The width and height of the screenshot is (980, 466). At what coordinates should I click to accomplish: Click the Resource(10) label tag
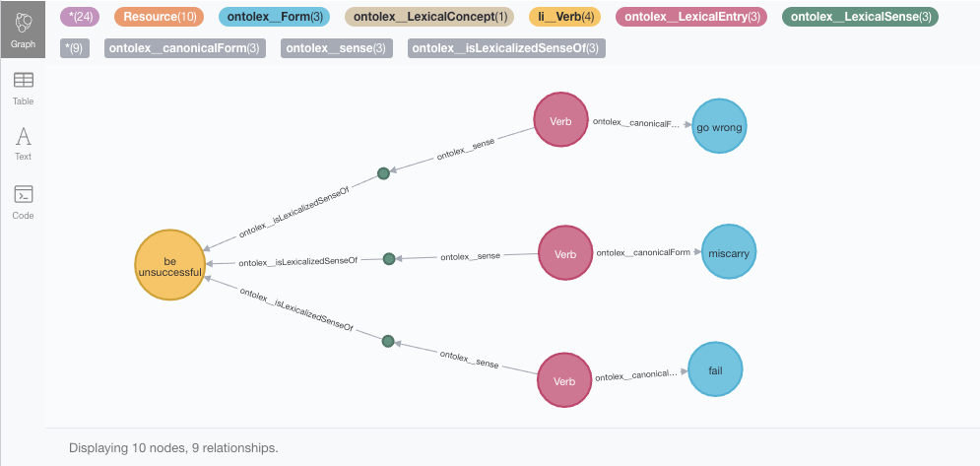[x=160, y=17]
